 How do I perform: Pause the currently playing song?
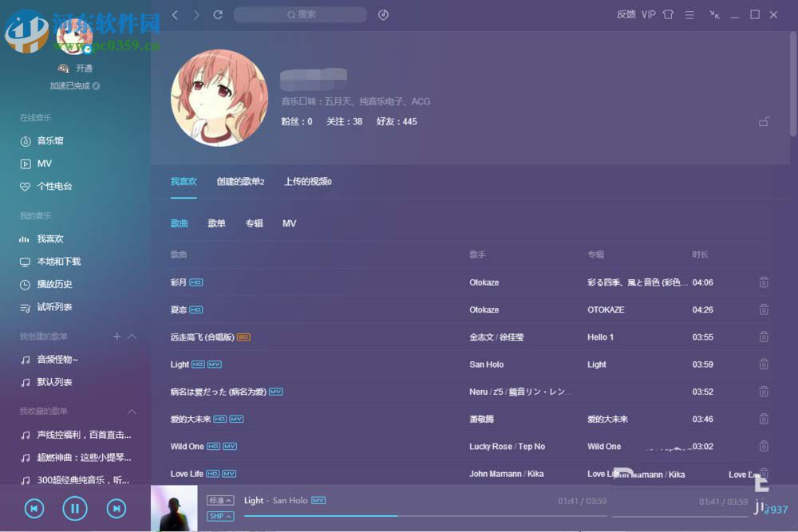[x=74, y=508]
